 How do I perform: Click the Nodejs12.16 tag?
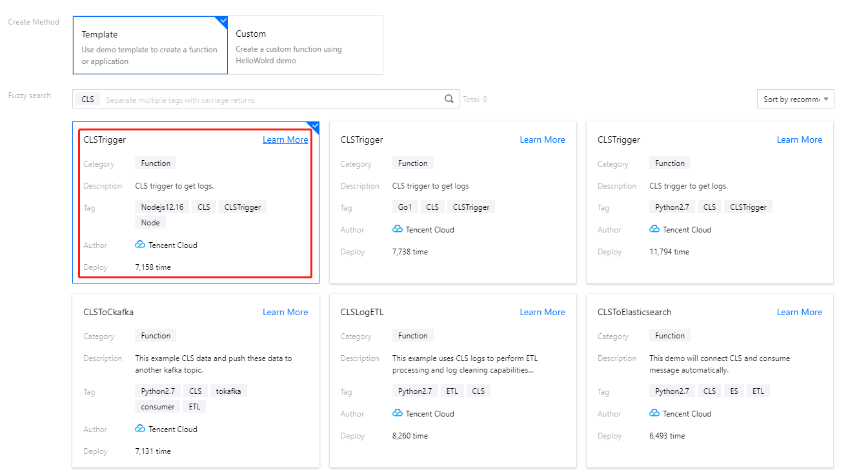pos(162,207)
